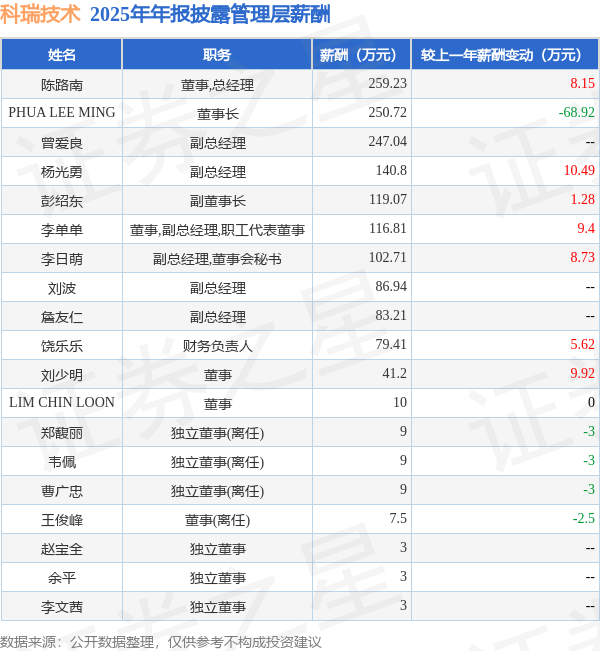Select the name 韦佩
Screen dimensions: 600x651
(x=62, y=462)
